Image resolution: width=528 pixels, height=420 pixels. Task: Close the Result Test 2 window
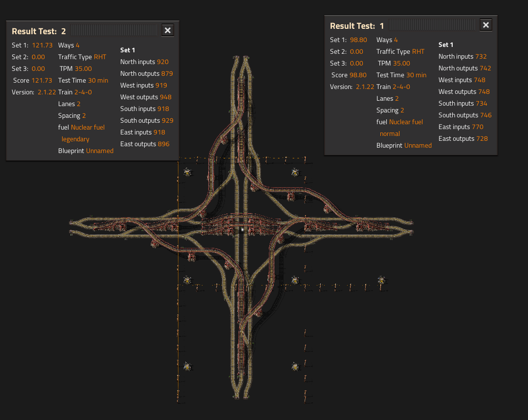[x=167, y=30]
